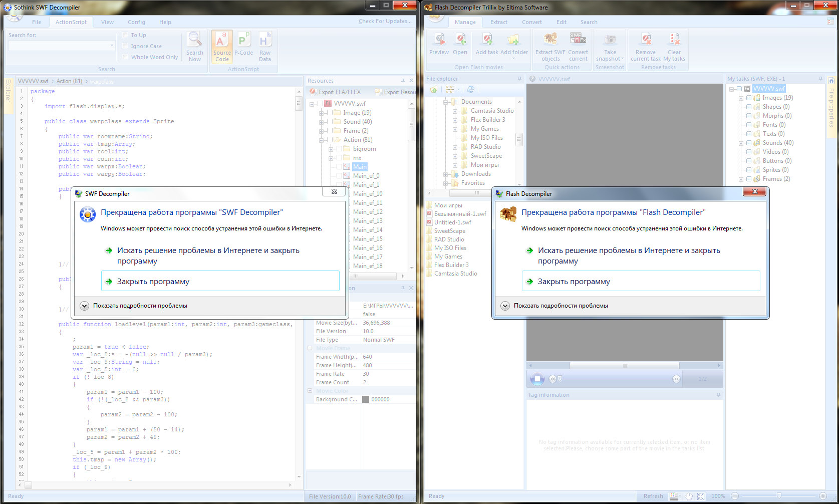Viewport: 839px width, 504px height.
Task: Click Clear My tasks icon
Action: (x=674, y=40)
